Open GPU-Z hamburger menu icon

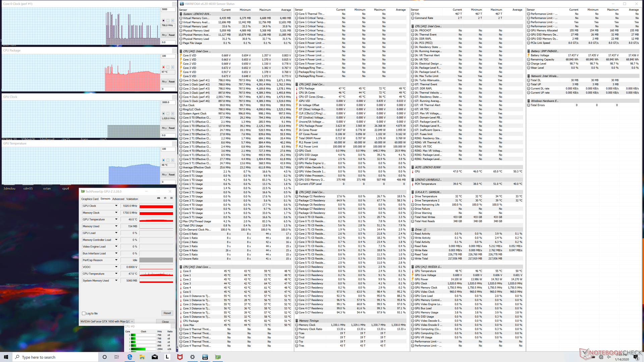pos(171,198)
